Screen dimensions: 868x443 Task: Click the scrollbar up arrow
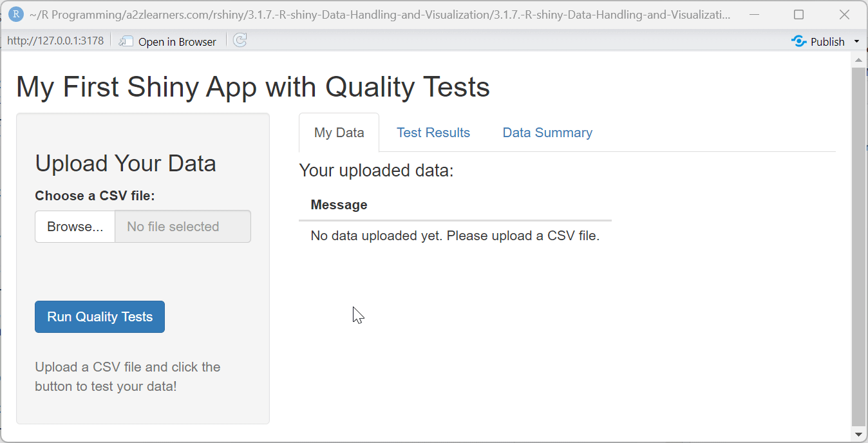coord(859,59)
